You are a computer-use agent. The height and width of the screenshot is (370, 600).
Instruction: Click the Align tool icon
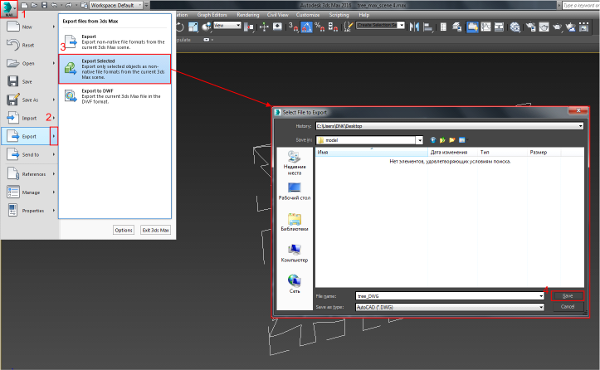click(428, 27)
